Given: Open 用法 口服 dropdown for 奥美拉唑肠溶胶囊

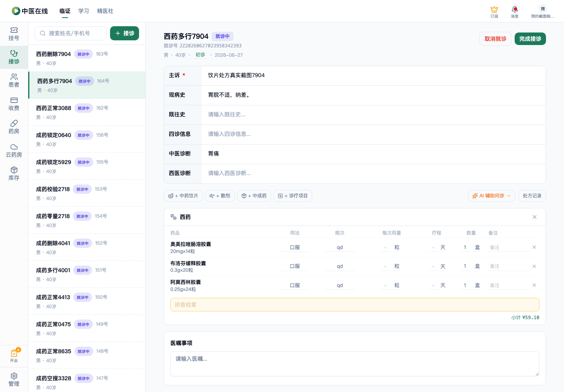Looking at the screenshot, I should pos(295,247).
